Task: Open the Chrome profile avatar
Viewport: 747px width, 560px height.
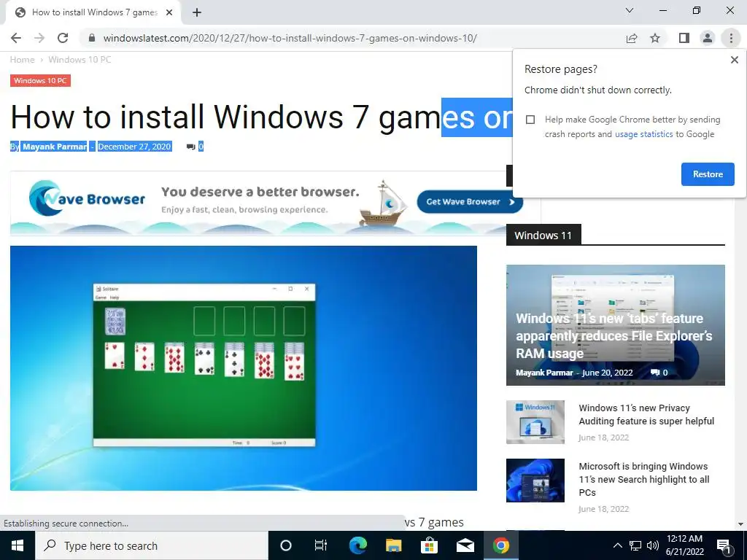Action: (x=708, y=38)
